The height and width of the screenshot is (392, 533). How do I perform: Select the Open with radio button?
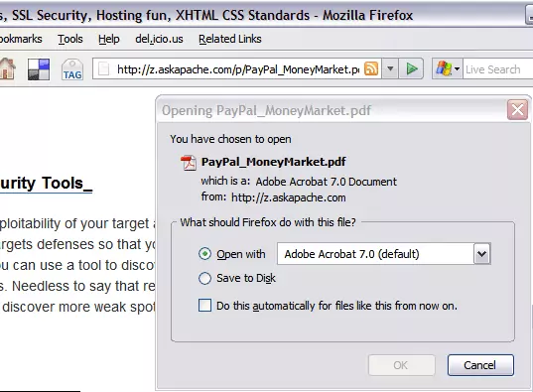tap(204, 254)
